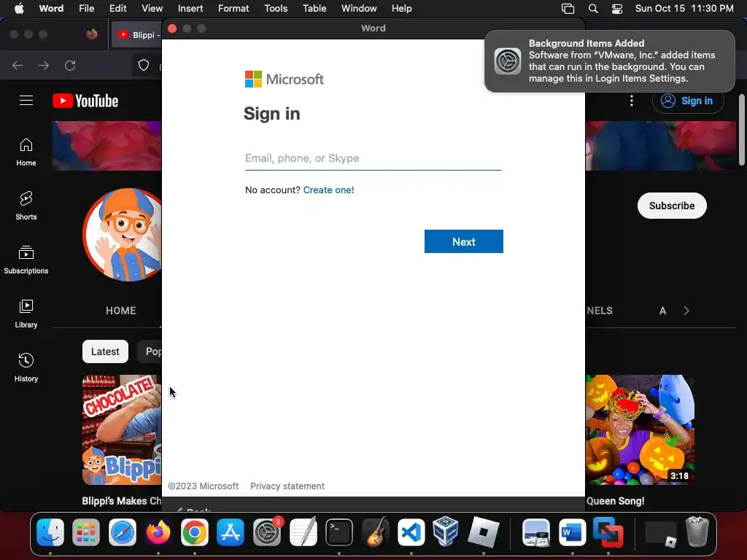Open the File menu

86,9
